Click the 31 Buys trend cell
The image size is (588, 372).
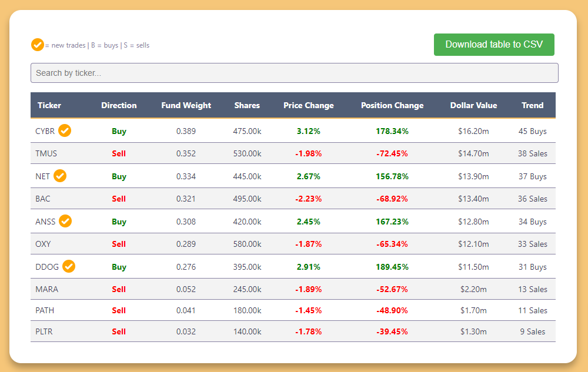click(533, 267)
